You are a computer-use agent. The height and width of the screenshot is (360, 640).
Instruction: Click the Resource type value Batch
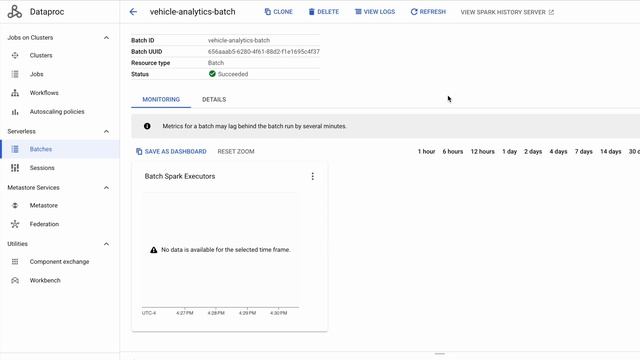216,63
